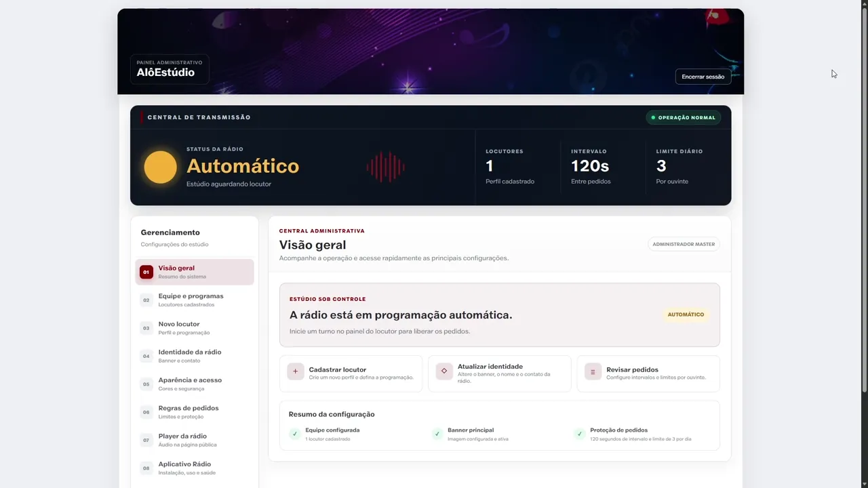868x488 pixels.
Task: Click the Banner principal summary label
Action: 471,430
